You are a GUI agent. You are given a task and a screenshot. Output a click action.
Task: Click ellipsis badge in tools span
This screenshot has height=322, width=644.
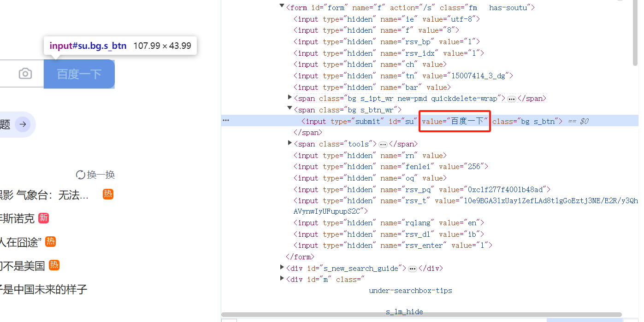tap(383, 145)
